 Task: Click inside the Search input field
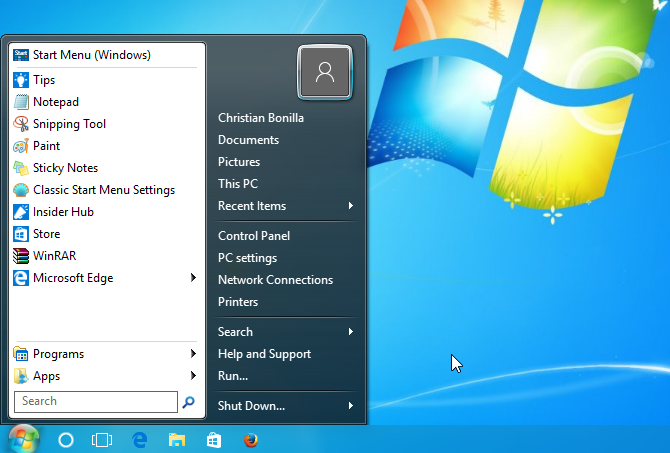(x=95, y=402)
